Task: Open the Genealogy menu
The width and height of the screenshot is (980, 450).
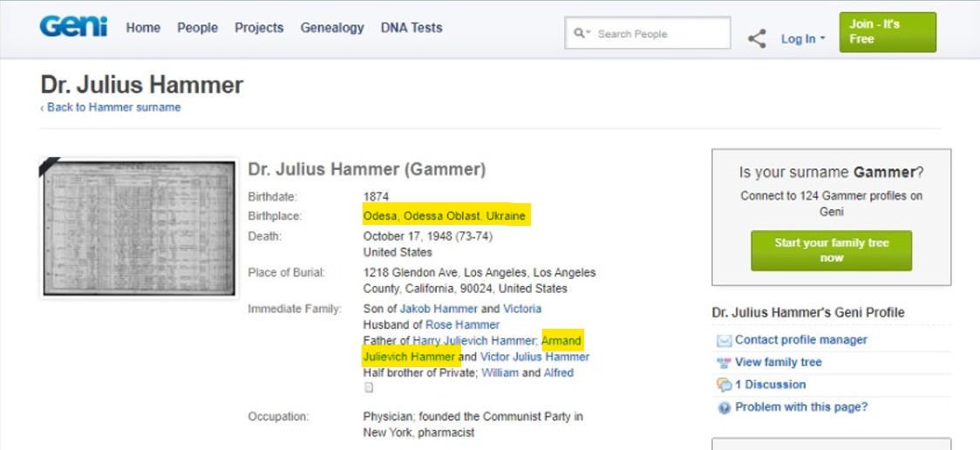Action: tap(332, 28)
